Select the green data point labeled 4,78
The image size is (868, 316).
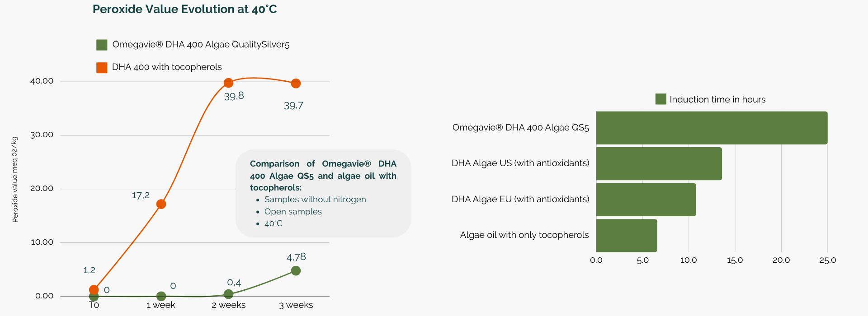(x=296, y=271)
